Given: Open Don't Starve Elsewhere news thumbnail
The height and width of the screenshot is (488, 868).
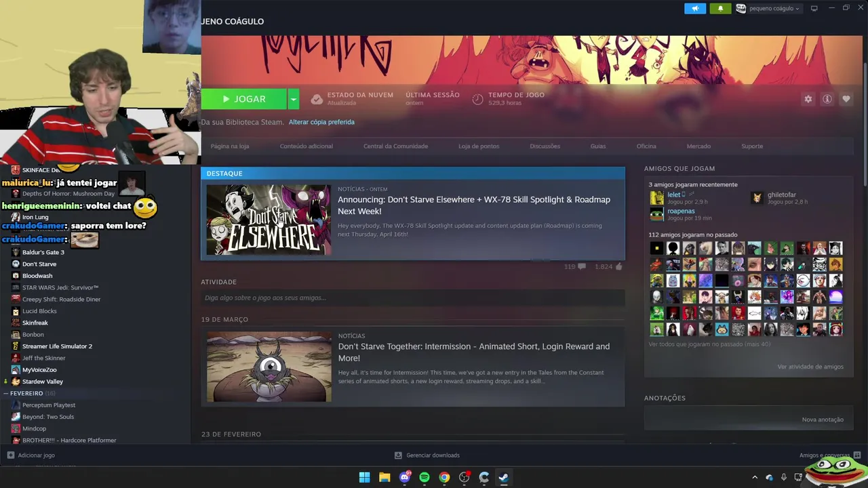Looking at the screenshot, I should 269,220.
